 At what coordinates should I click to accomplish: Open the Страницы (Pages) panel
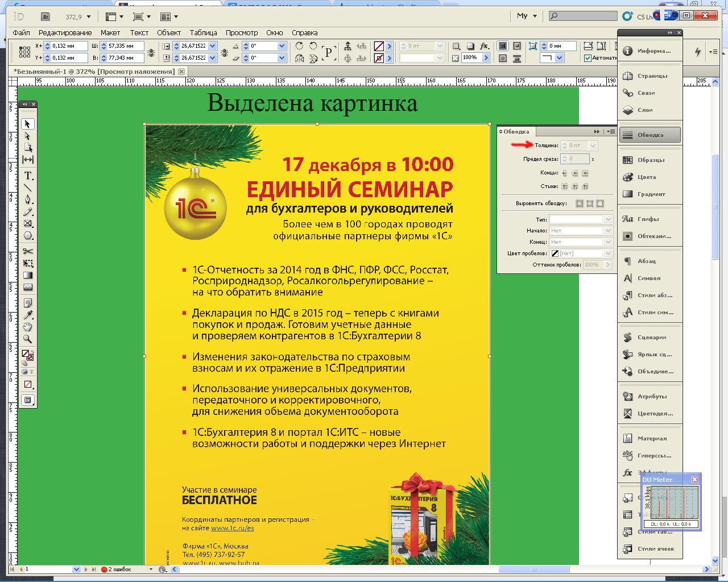point(650,76)
